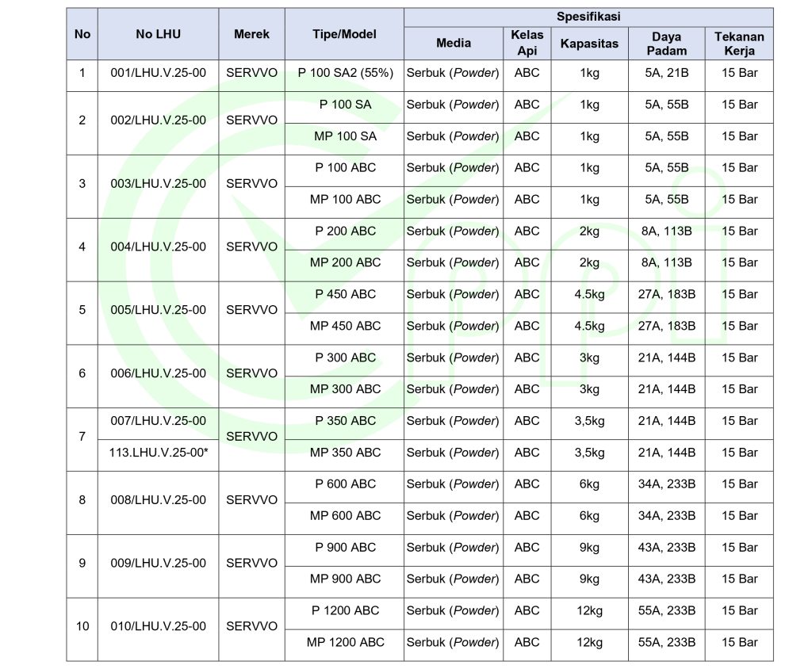Select the MP 350 ABC model cell
This screenshot has width=812, height=669.
[x=345, y=453]
